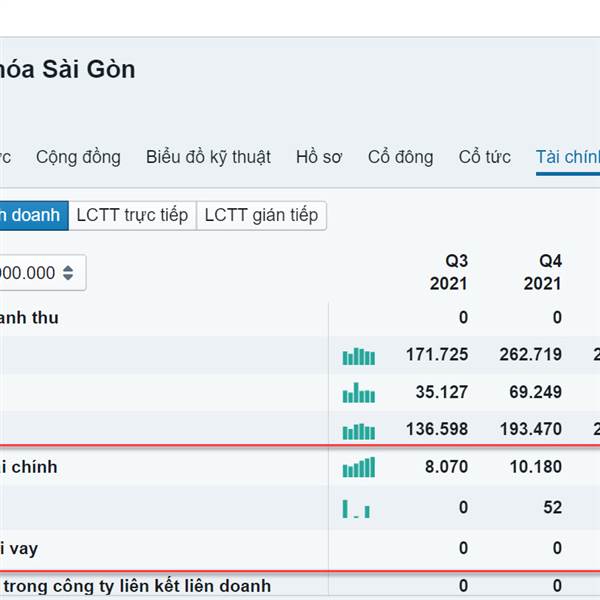Open the bar chart for the 136.598 row
Viewport: 600px width, 600px height.
point(359,431)
